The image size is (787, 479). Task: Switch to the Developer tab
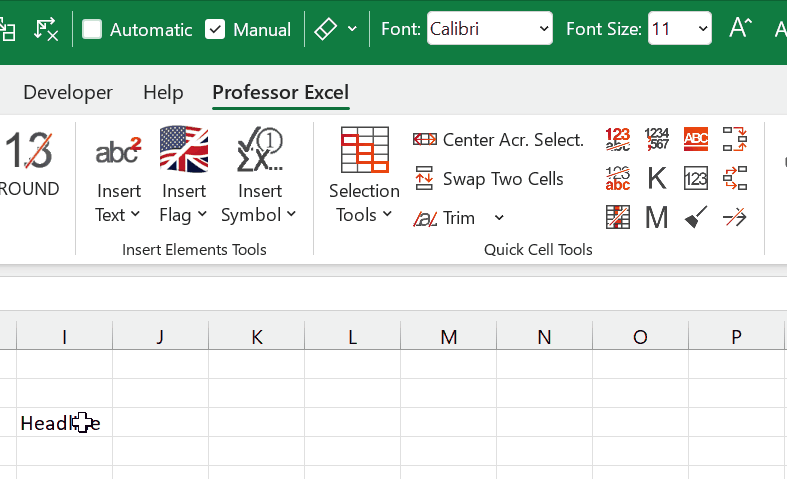click(x=68, y=92)
